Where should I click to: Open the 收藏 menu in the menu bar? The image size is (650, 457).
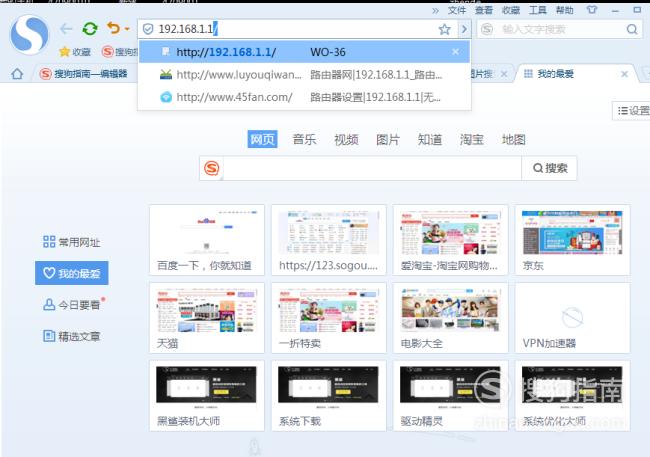[511, 10]
